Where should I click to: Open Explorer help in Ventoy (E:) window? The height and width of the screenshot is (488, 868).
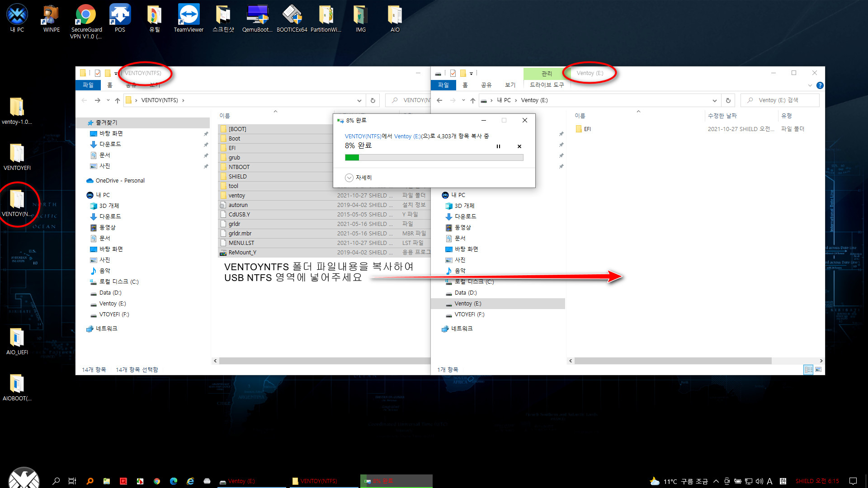coord(820,85)
